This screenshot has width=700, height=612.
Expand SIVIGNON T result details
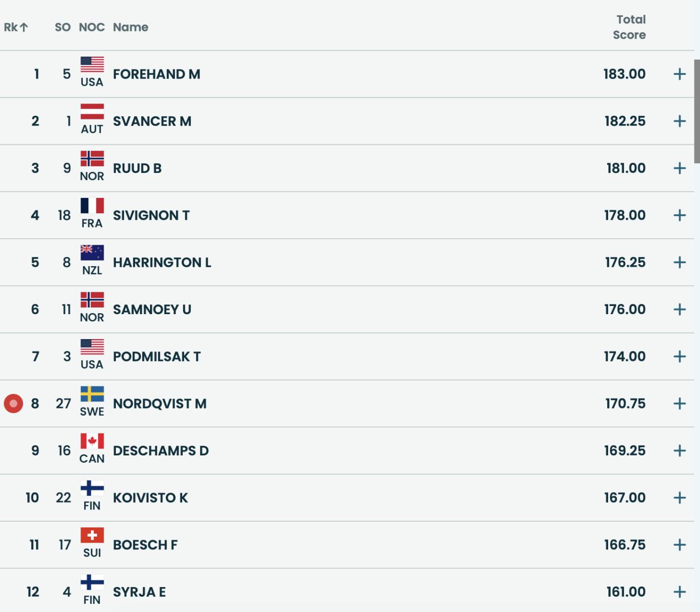(x=679, y=215)
